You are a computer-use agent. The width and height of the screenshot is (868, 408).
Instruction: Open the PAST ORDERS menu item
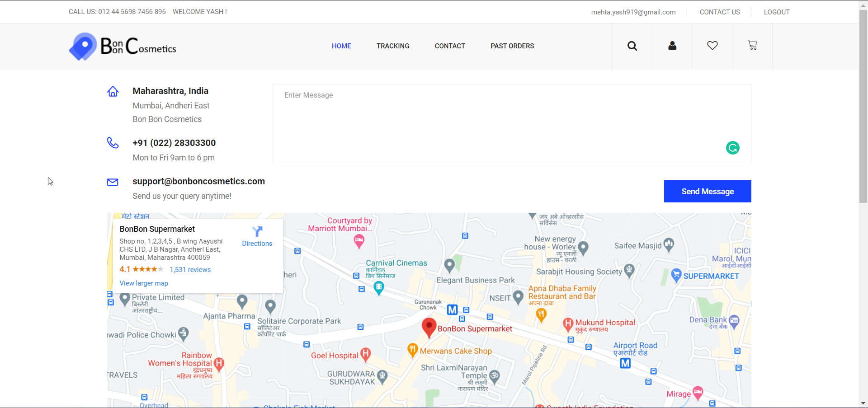pos(512,46)
